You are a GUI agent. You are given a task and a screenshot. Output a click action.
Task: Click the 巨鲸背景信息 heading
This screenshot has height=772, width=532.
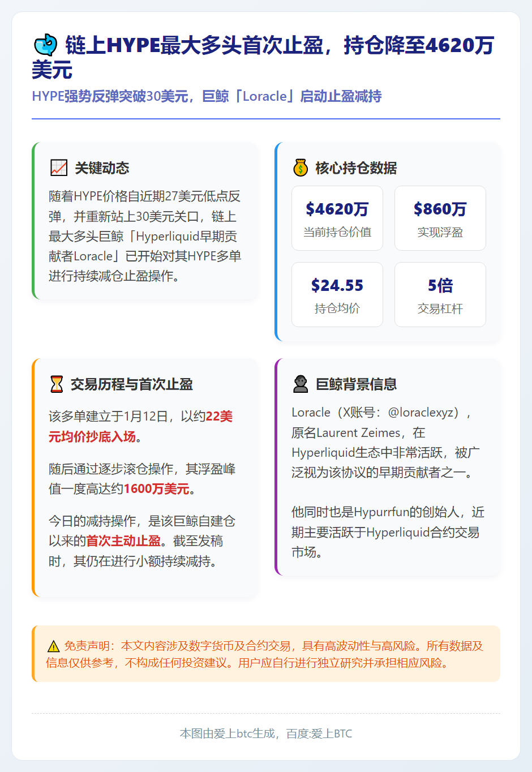[x=356, y=384]
